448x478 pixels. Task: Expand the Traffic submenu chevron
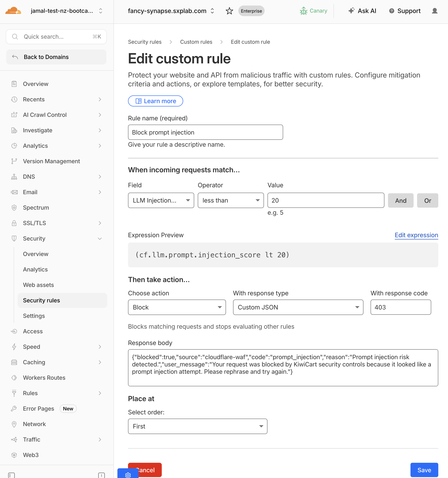point(100,440)
